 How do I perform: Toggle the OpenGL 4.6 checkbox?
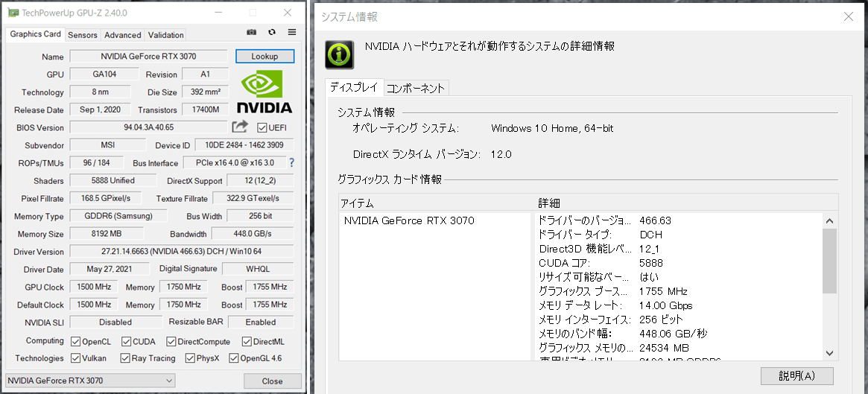pyautogui.click(x=233, y=358)
